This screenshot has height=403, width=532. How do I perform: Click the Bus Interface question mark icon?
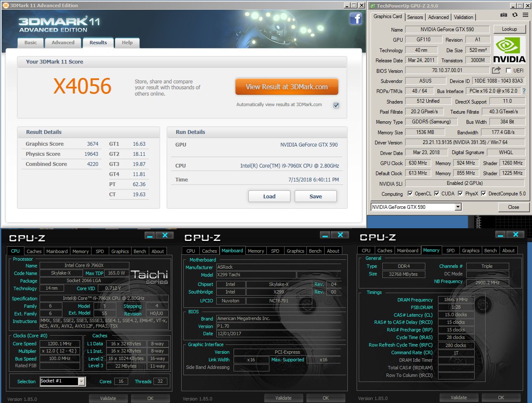click(524, 91)
